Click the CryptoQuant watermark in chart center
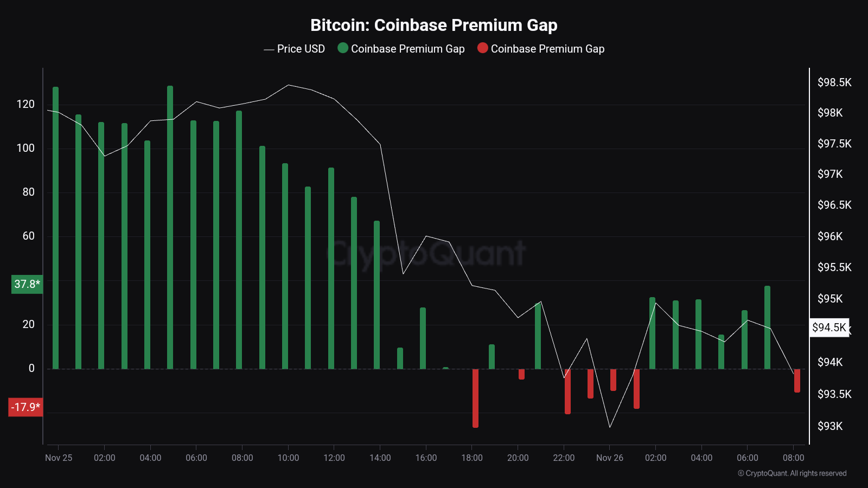Viewport: 868px width, 488px height. pos(426,254)
